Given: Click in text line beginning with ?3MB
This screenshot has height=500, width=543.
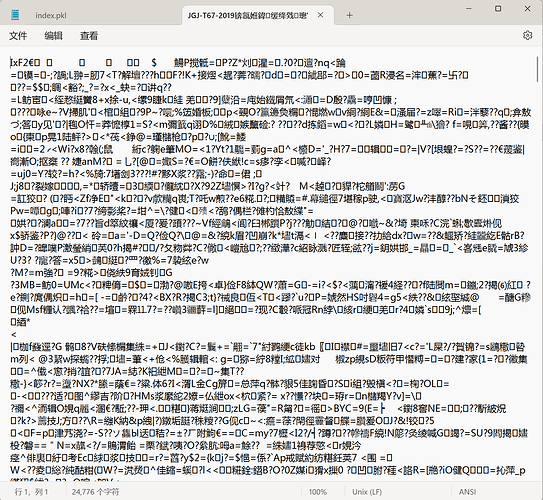Looking at the screenshot, I should pyautogui.click(x=270, y=285).
